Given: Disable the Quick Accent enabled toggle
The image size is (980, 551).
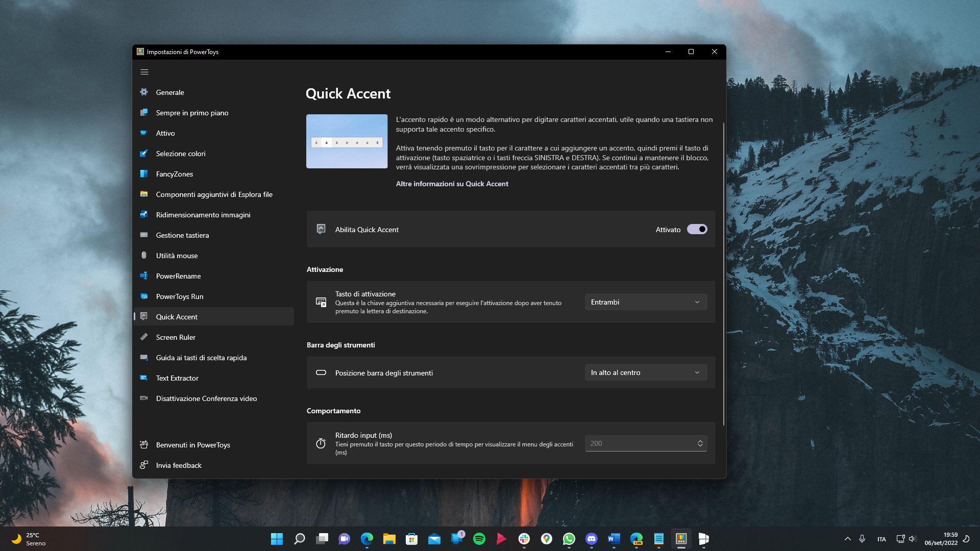Looking at the screenshot, I should (x=697, y=230).
